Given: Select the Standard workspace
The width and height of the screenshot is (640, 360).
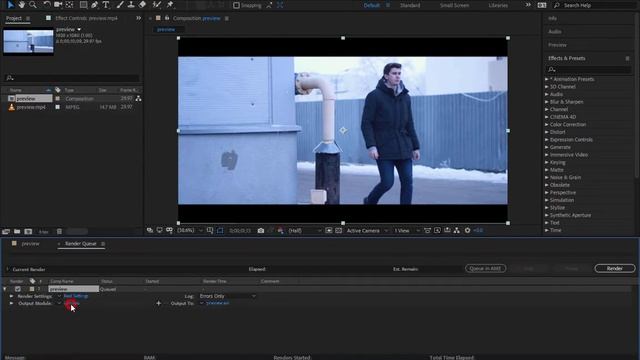Looking at the screenshot, I should click(x=410, y=5).
